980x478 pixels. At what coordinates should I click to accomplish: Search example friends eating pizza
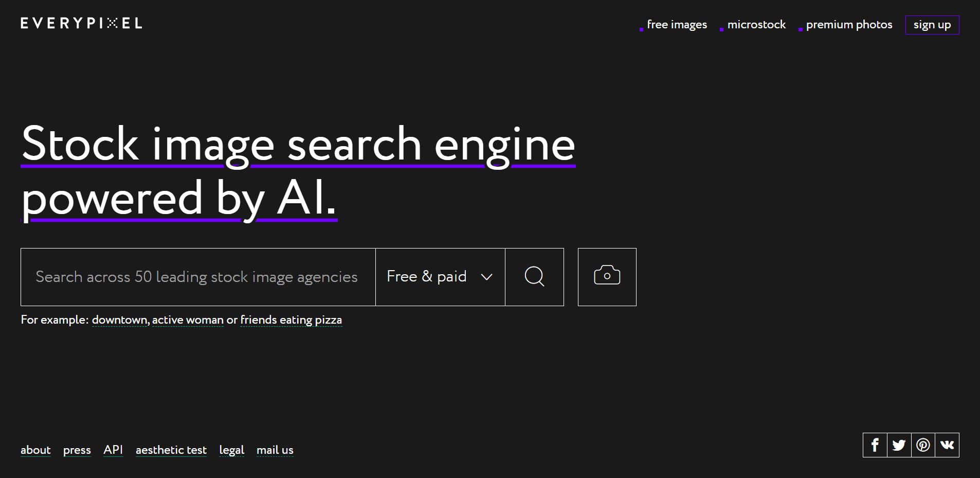(x=291, y=320)
